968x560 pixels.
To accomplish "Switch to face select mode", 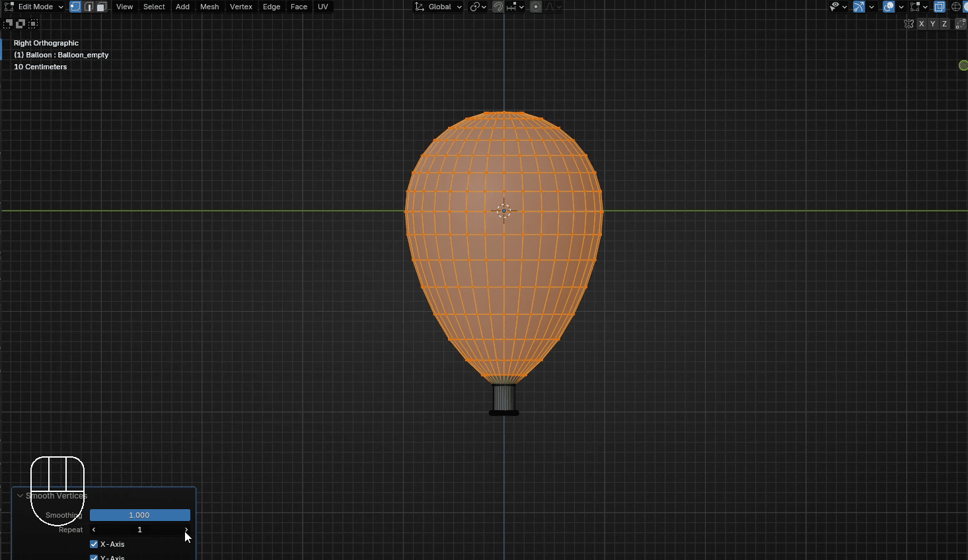I will pyautogui.click(x=101, y=7).
